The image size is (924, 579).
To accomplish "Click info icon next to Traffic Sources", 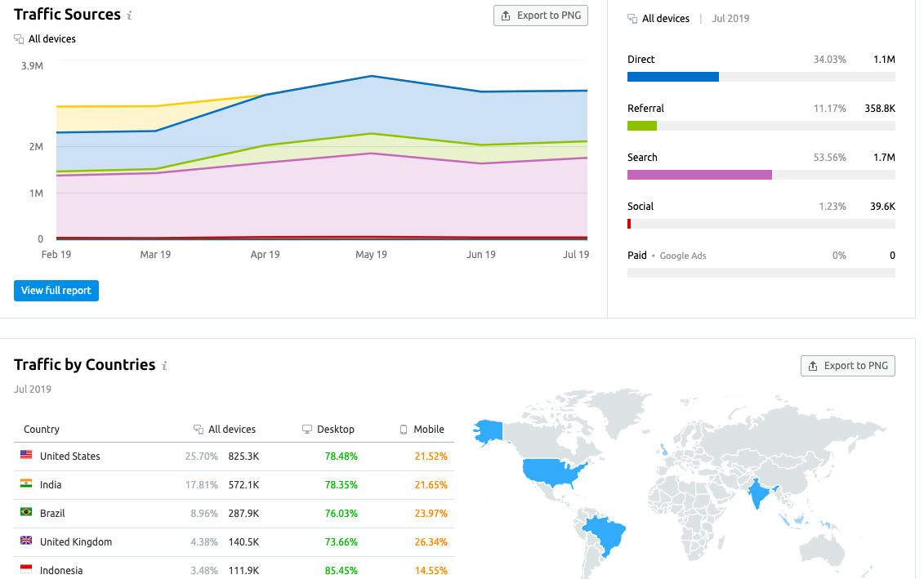I will [130, 16].
